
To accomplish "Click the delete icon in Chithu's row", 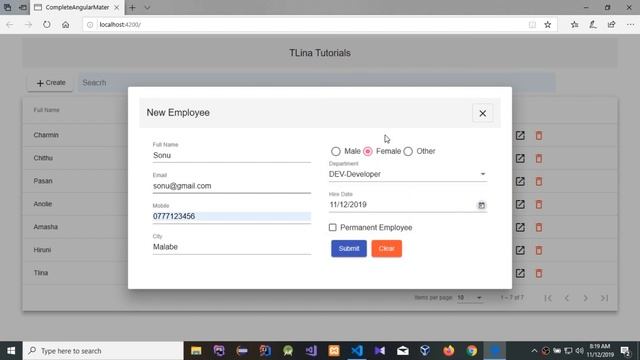I will click(x=539, y=158).
